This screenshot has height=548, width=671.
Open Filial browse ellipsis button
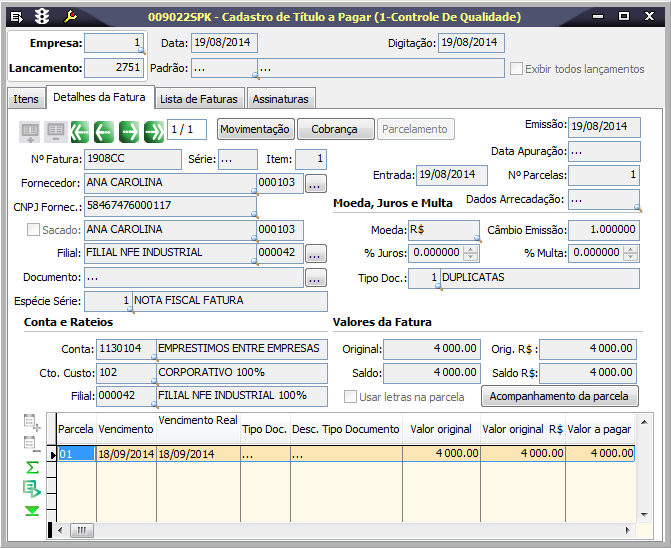pyautogui.click(x=315, y=254)
